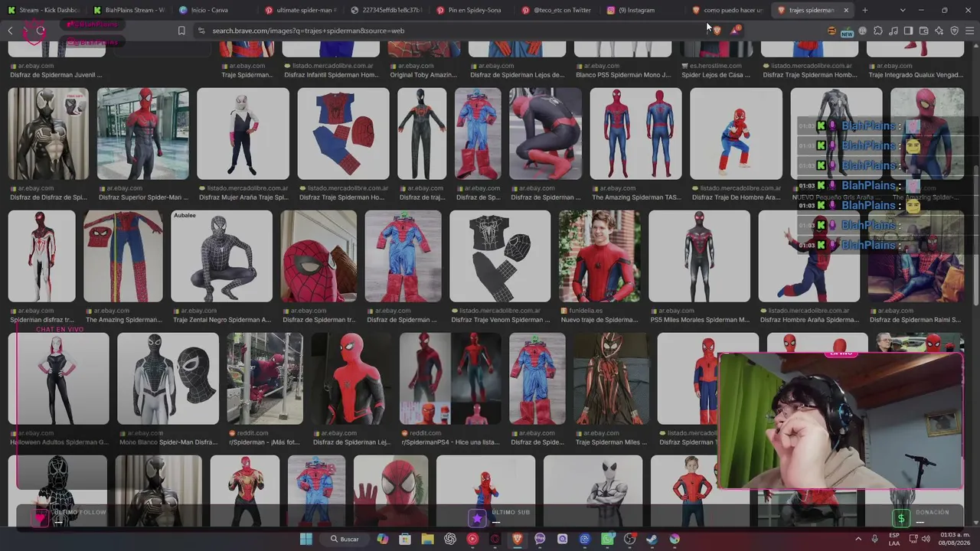Open Microsoft Store from the taskbar
980x551 pixels.
coord(405,539)
